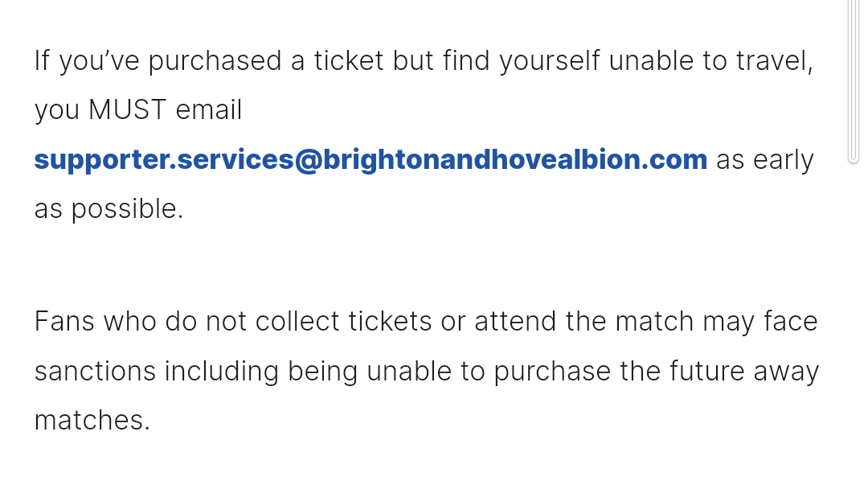Click the words "as early" after the email
868x477 pixels.
(x=765, y=160)
